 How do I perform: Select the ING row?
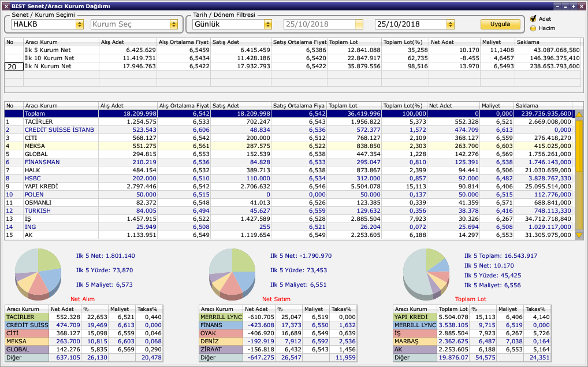click(288, 227)
